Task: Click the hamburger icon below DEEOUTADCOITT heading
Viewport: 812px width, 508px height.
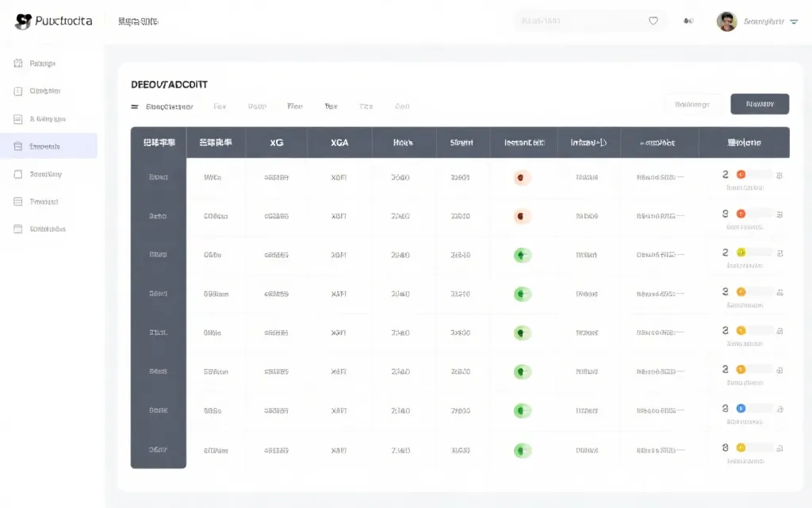Action: coord(135,106)
